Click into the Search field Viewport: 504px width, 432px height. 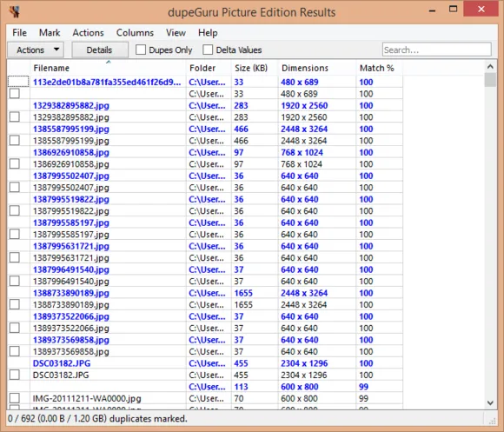pyautogui.click(x=437, y=50)
